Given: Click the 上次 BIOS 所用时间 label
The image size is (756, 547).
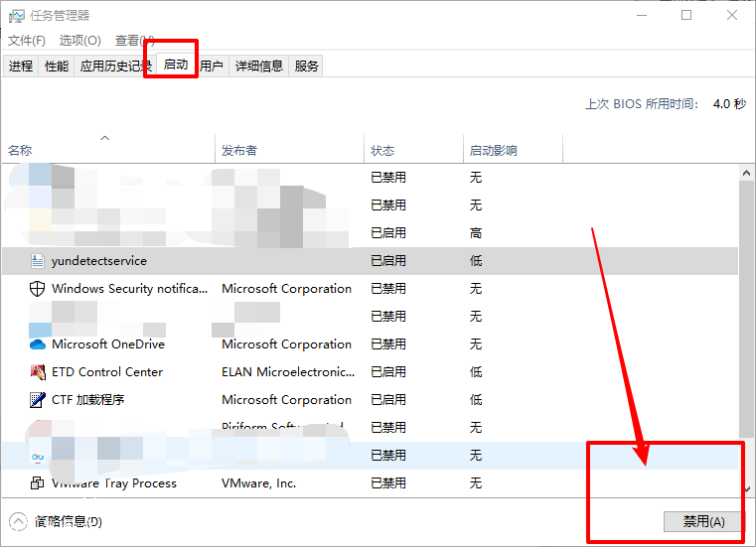Looking at the screenshot, I should 642,104.
